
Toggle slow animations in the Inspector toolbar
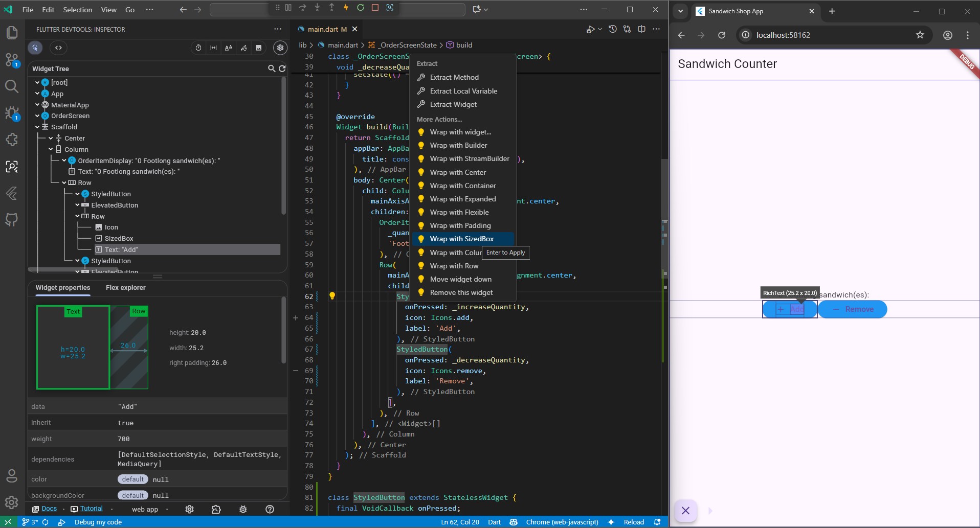198,48
